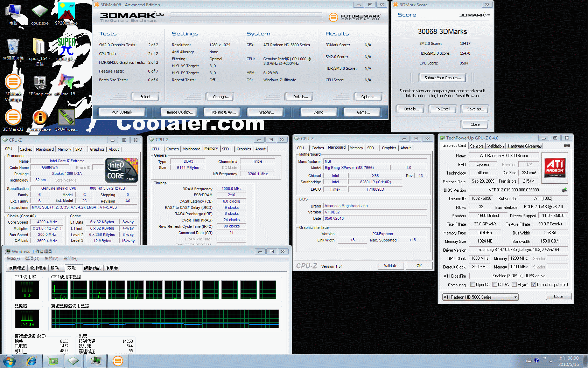588x368 pixels.
Task: Click Submit Your Results... button
Action: click(x=443, y=78)
